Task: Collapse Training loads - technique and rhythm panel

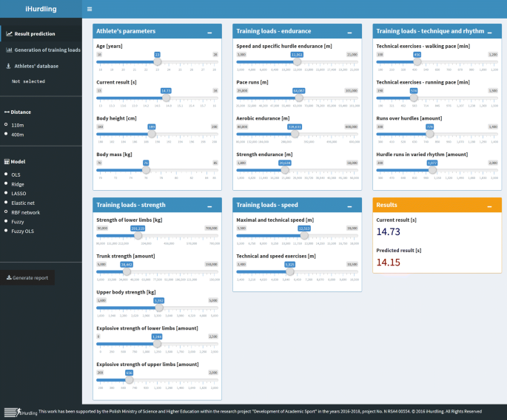Action: tap(489, 33)
